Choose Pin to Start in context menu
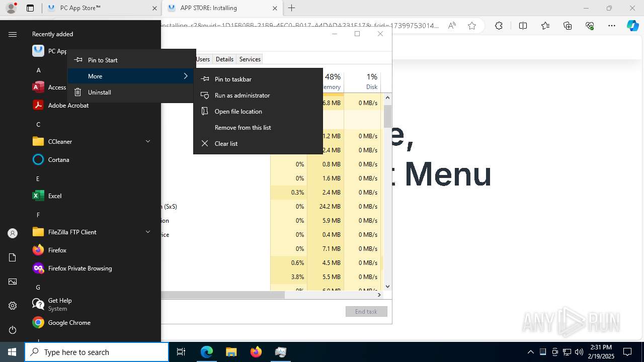This screenshot has width=644, height=362. tap(131, 60)
